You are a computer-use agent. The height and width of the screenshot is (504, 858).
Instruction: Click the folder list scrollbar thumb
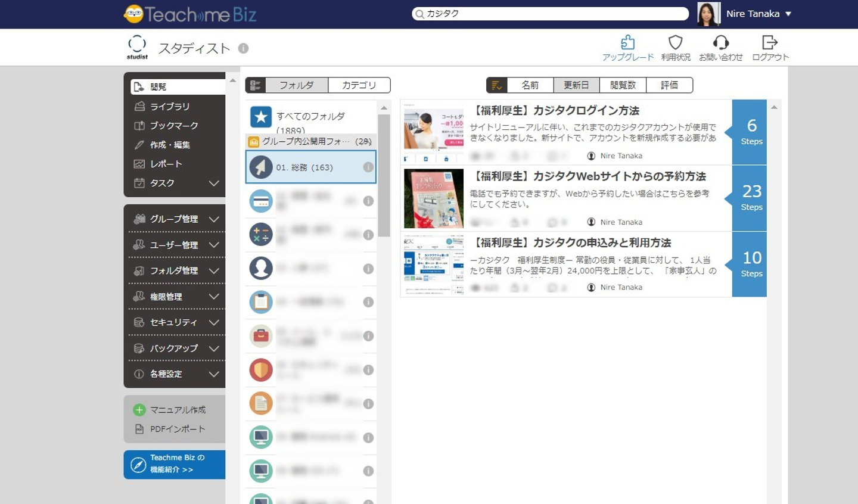pyautogui.click(x=384, y=176)
